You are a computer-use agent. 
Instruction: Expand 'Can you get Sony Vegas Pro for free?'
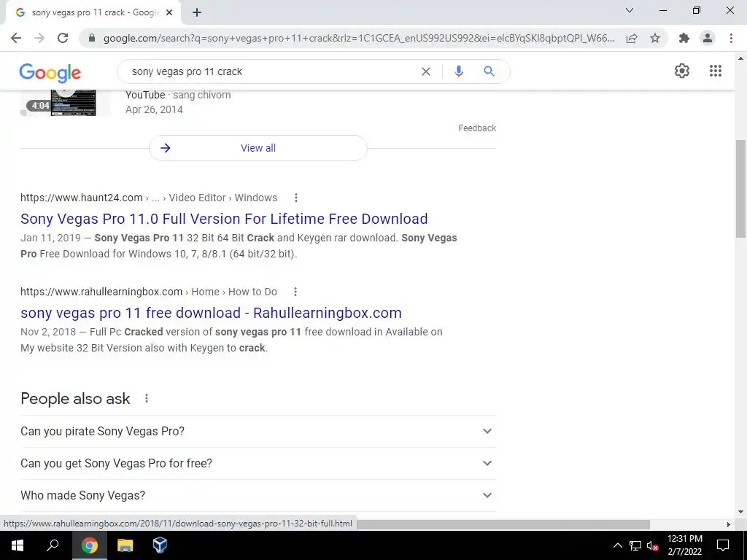[x=258, y=463]
